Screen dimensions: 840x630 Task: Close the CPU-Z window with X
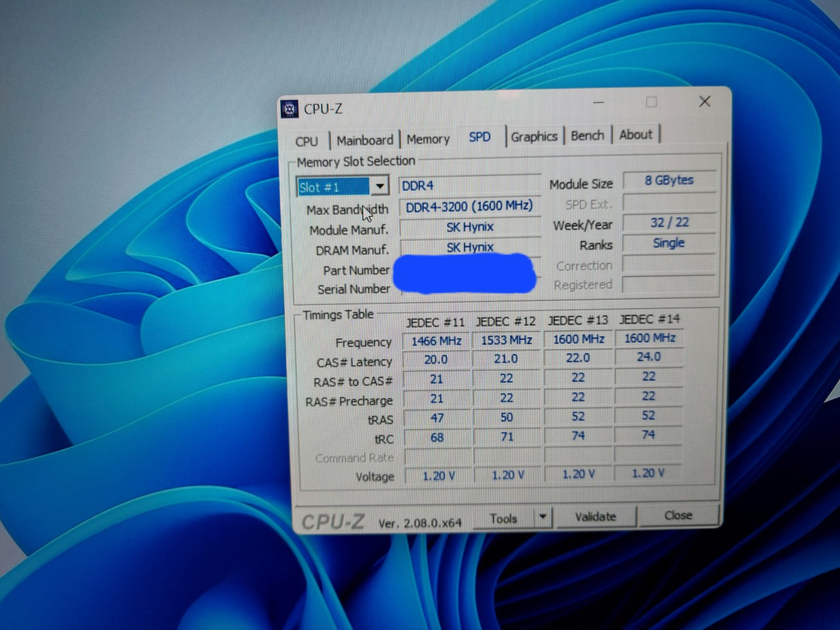click(705, 101)
